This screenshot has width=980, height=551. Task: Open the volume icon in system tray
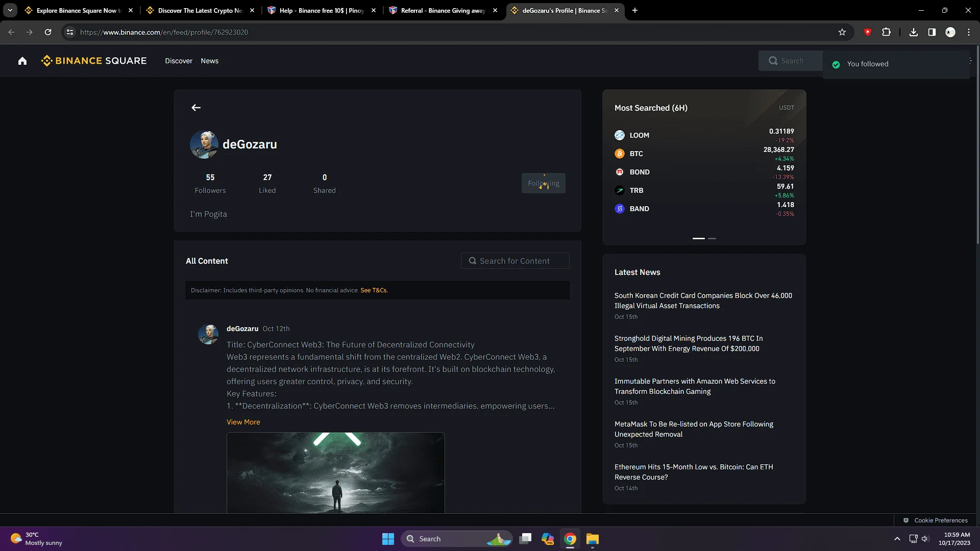pos(925,539)
